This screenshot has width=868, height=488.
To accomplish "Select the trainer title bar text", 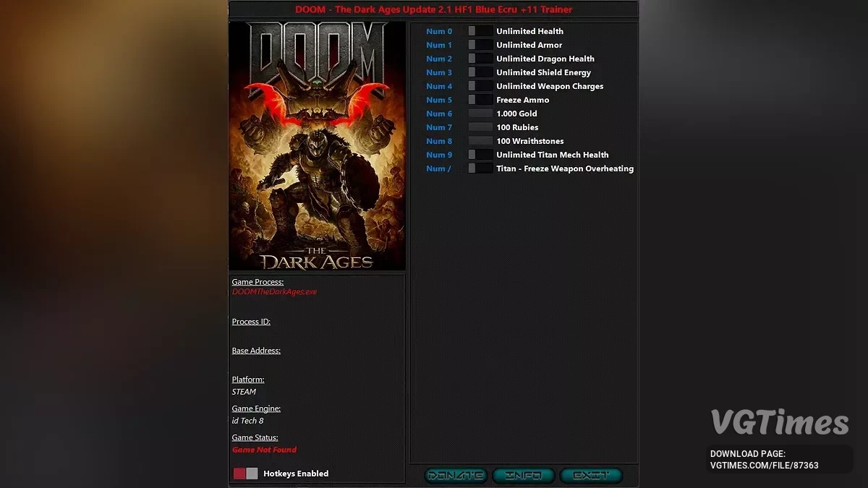I will tap(433, 9).
